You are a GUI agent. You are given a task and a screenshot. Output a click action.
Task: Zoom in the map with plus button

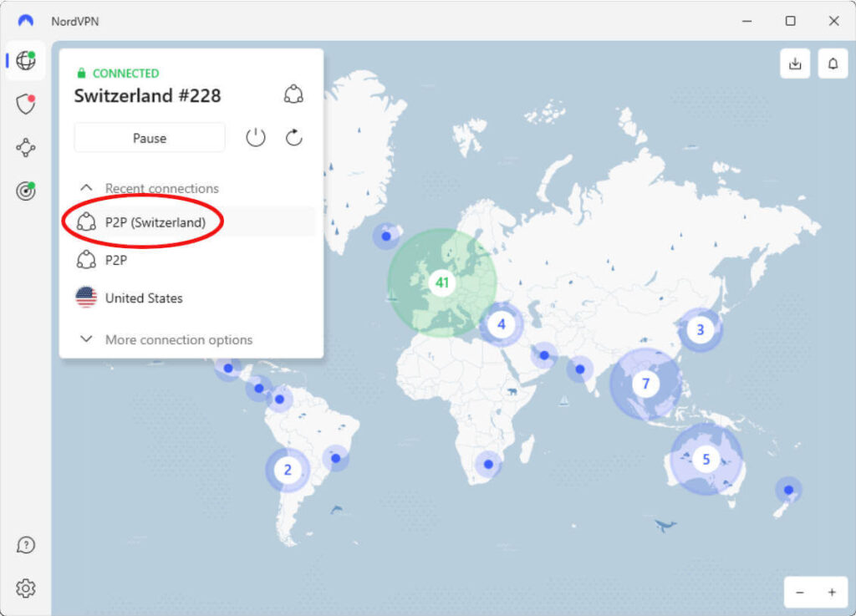[832, 592]
